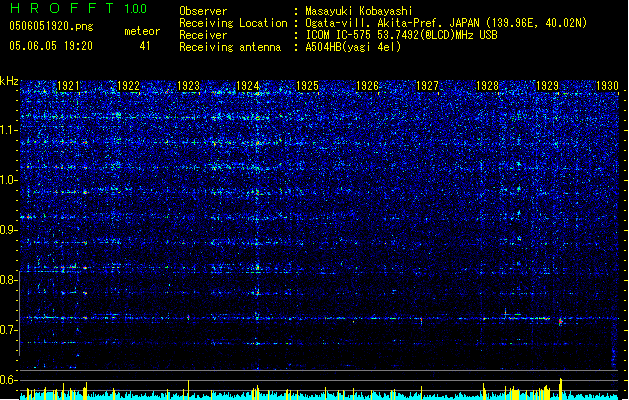The width and height of the screenshot is (629, 400).
Task: Click the 1926 time marker
Action: [x=367, y=86]
